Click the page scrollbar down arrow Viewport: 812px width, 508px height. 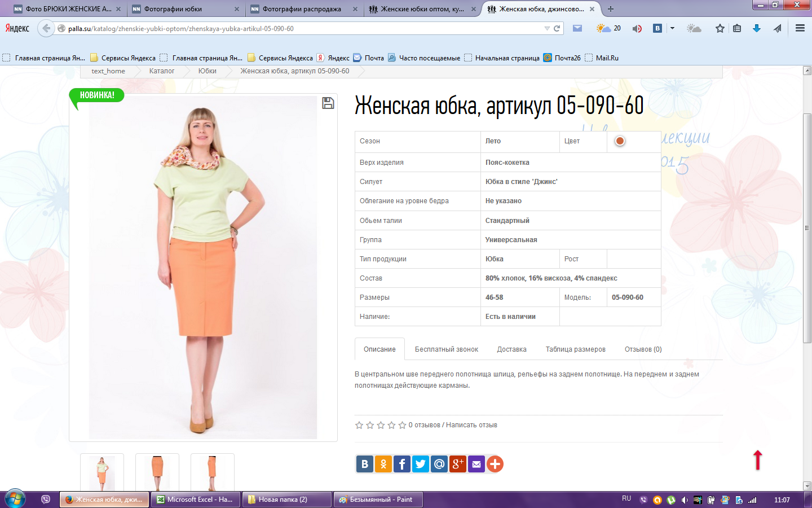coord(807,485)
